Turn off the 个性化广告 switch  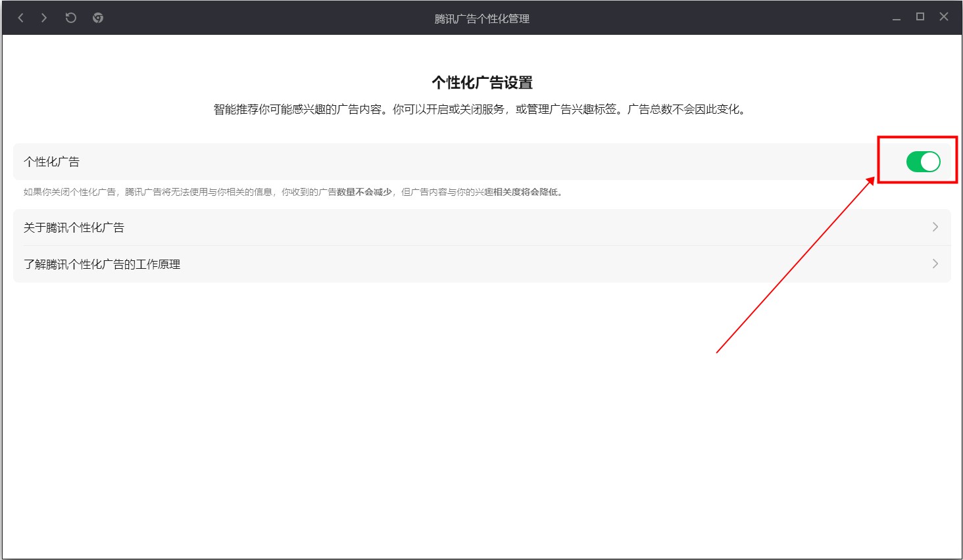pos(923,162)
